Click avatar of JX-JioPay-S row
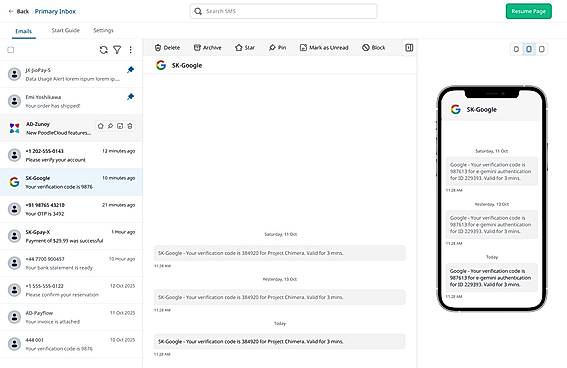Image resolution: width=567 pixels, height=368 pixels. (14, 74)
